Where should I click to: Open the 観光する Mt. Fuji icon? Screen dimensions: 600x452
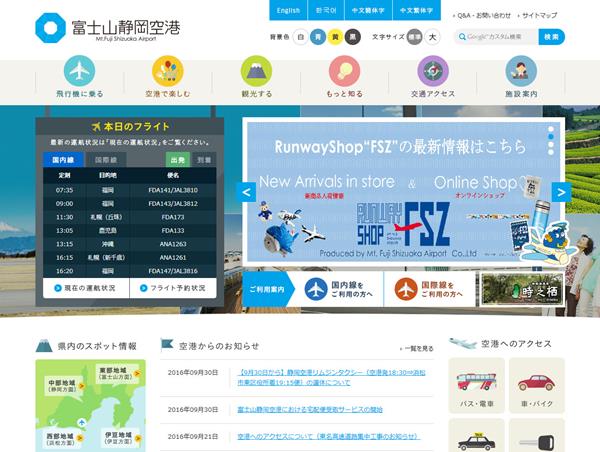pyautogui.click(x=256, y=71)
